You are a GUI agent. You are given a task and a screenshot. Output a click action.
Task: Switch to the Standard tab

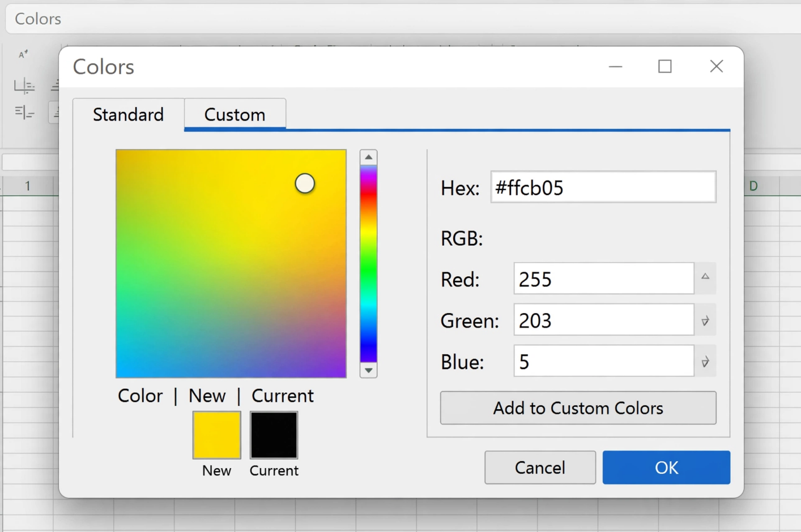128,114
